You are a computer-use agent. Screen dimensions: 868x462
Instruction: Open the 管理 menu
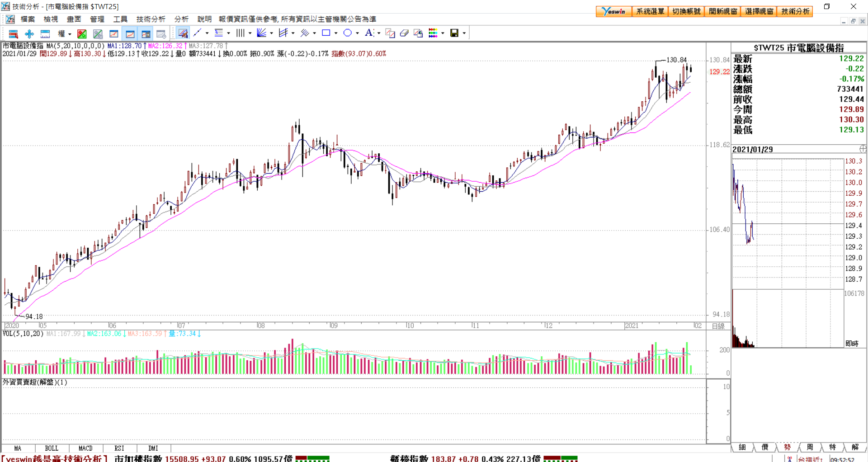click(x=97, y=19)
